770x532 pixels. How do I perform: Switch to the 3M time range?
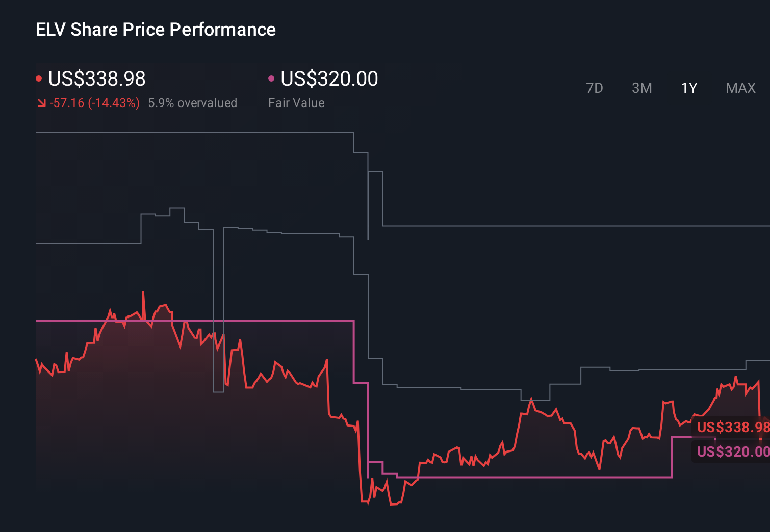pyautogui.click(x=641, y=88)
